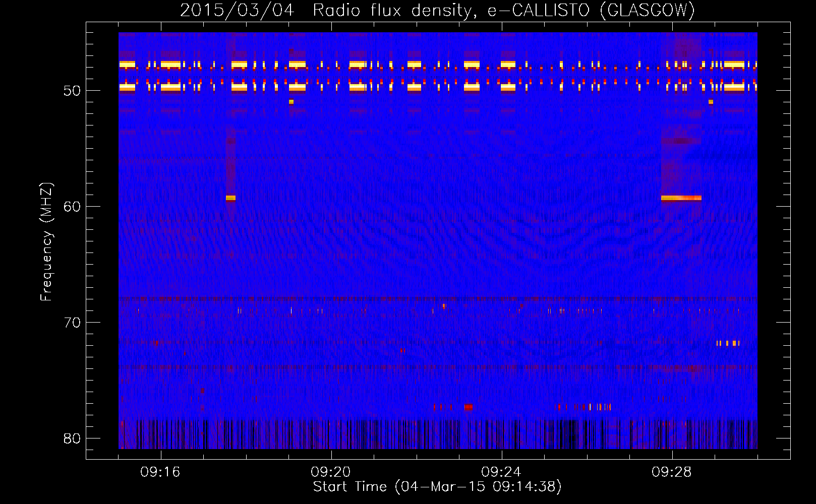The image size is (816, 504).
Task: Click the short burst near 59 MHz at 09:17
Action: [230, 198]
